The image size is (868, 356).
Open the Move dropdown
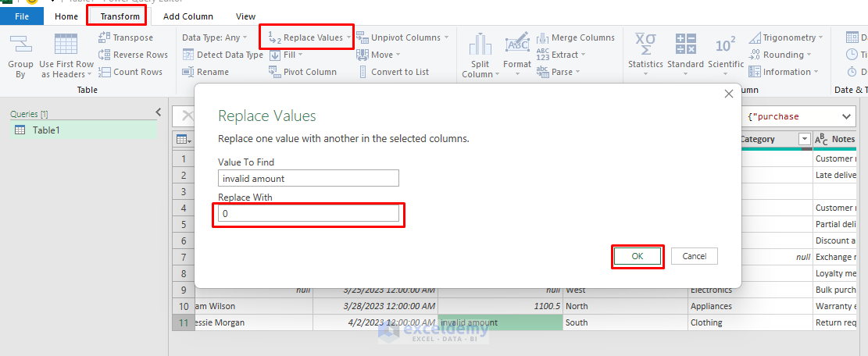(x=379, y=55)
